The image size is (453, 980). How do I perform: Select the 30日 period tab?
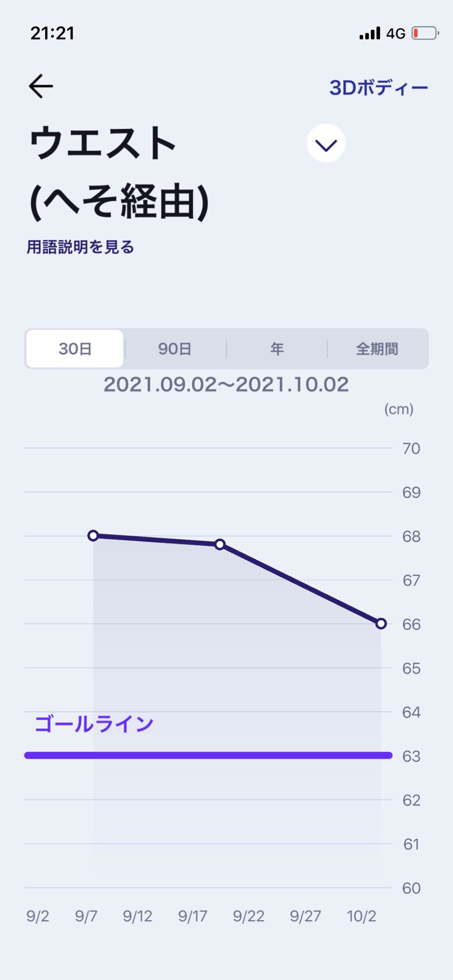point(75,349)
